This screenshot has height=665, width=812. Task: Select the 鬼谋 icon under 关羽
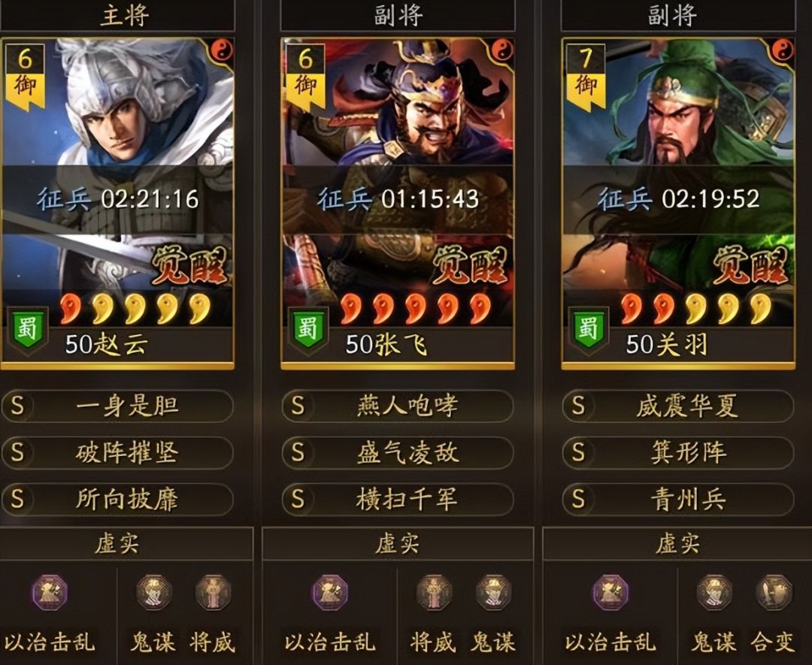click(x=715, y=593)
